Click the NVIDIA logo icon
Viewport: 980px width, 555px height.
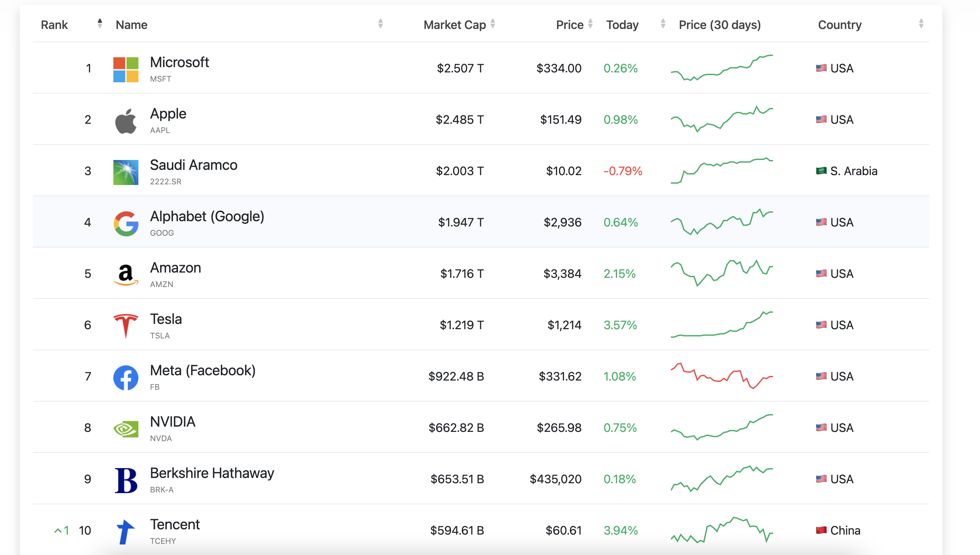[x=126, y=429]
